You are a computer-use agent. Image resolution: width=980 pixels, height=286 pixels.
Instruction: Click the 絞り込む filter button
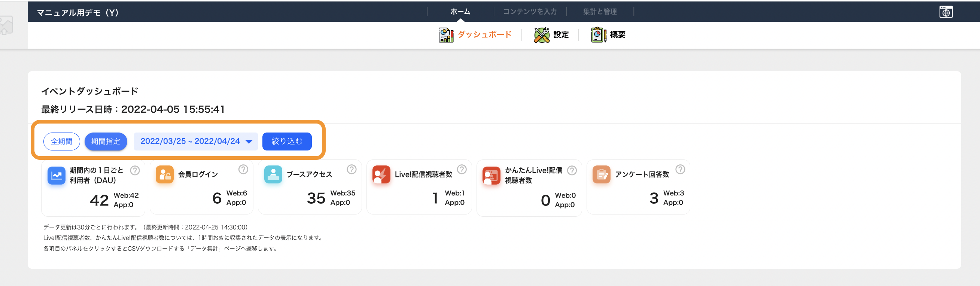point(287,142)
